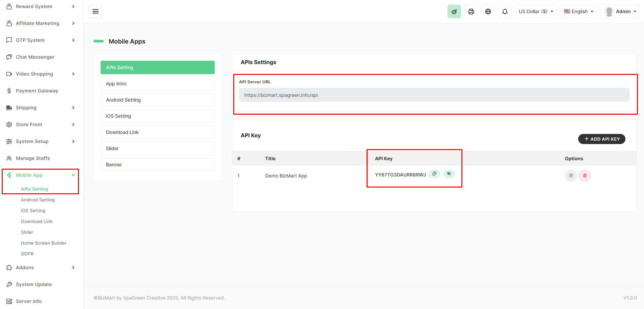Select the Download Link tab
Viewport: 644px width, 309px height.
pos(157,132)
